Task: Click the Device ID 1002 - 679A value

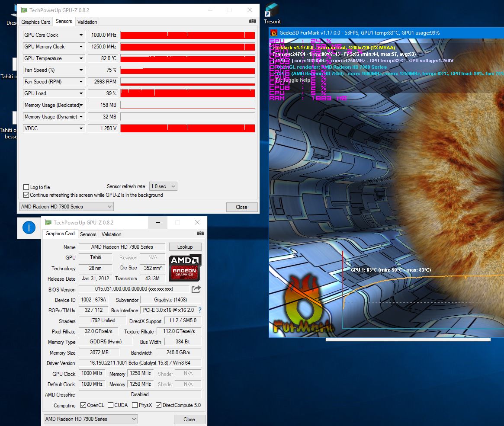Action: click(x=93, y=300)
